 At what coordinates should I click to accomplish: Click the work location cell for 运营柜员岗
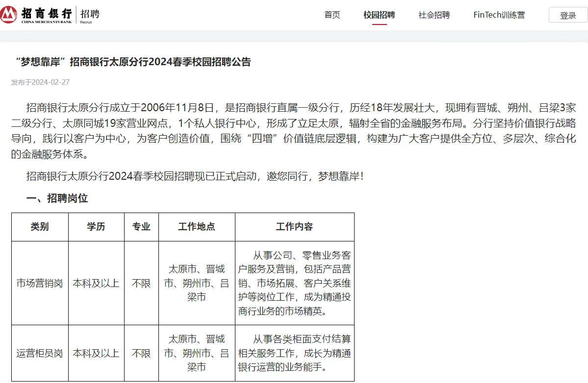tap(197, 353)
